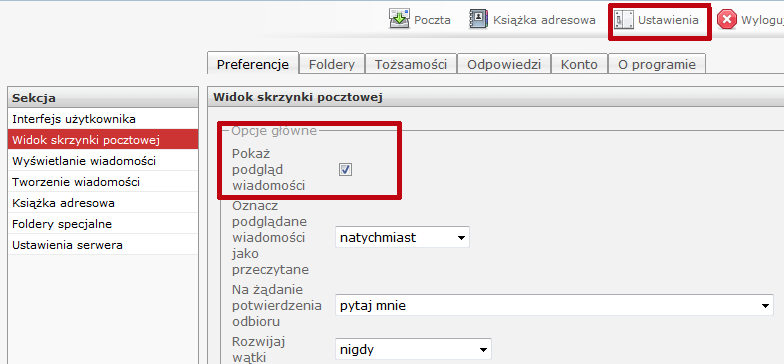Switch to the Tożsamości tab
Image resolution: width=784 pixels, height=364 pixels.
(x=410, y=64)
